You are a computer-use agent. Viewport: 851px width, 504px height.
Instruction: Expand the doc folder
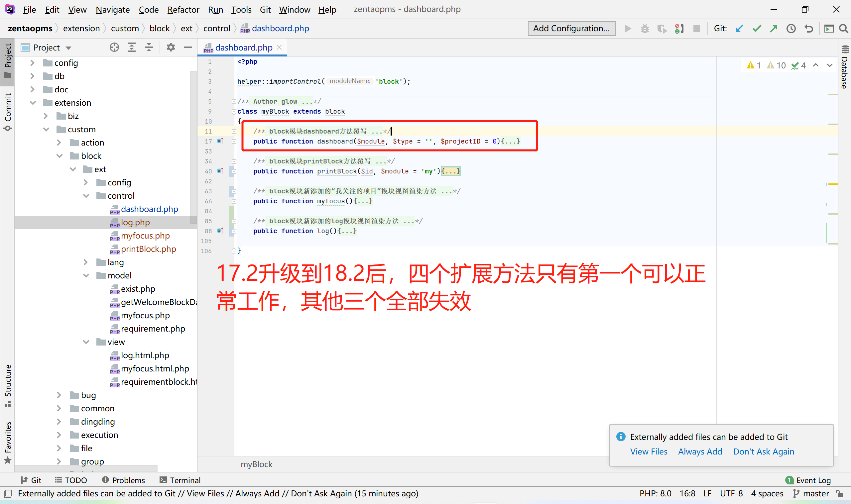point(32,89)
